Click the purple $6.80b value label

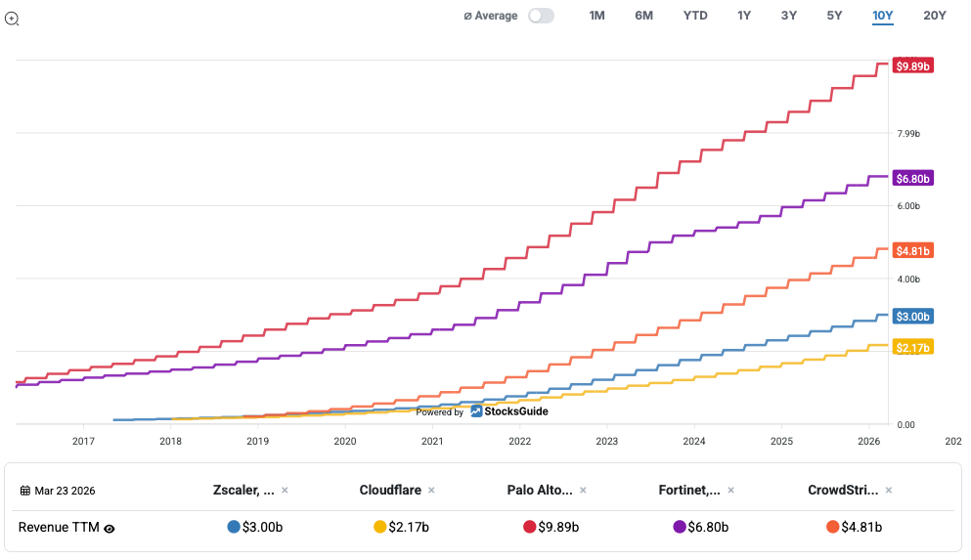913,178
